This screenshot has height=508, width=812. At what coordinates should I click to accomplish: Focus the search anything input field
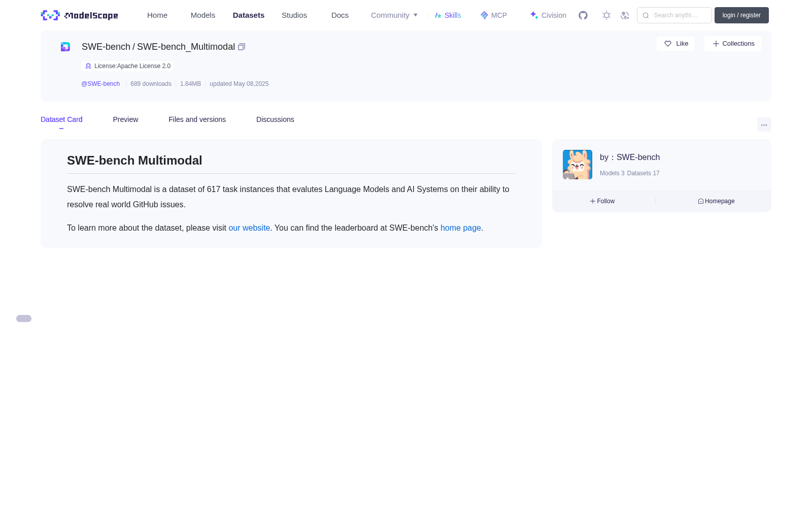point(674,15)
